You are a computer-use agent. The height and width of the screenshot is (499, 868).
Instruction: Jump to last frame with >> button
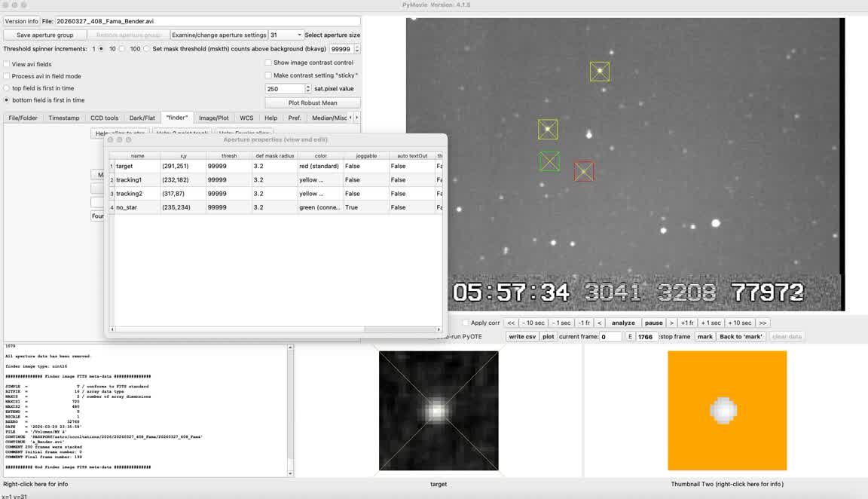tap(763, 323)
